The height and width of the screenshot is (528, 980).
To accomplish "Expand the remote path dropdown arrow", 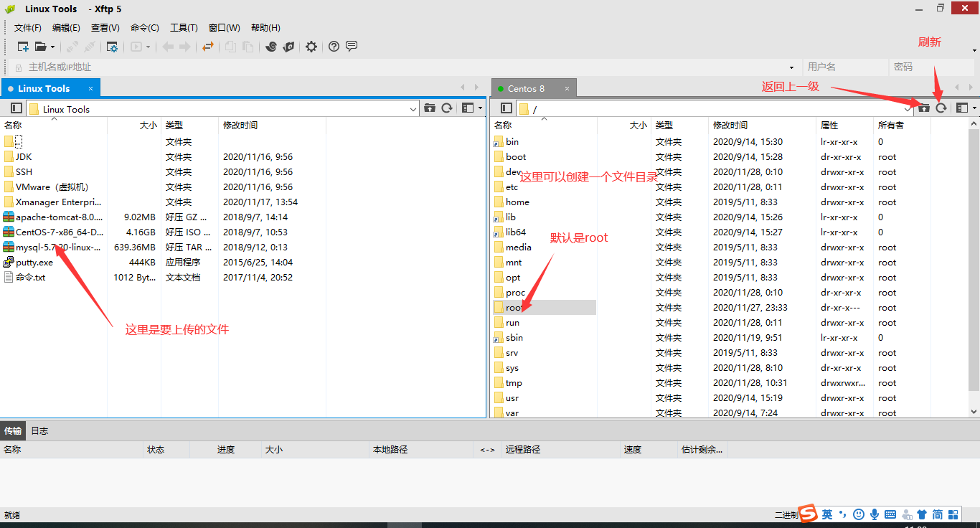I will 908,109.
